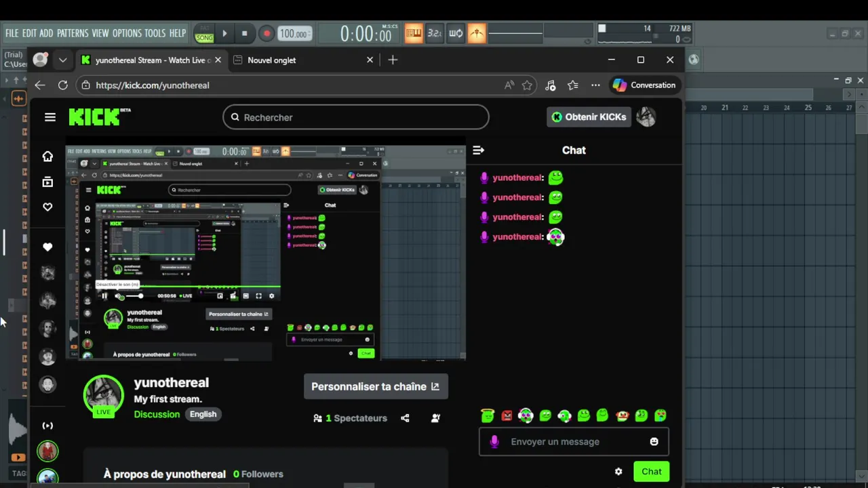
Task: Open the Kick hamburger menu
Action: (x=50, y=117)
